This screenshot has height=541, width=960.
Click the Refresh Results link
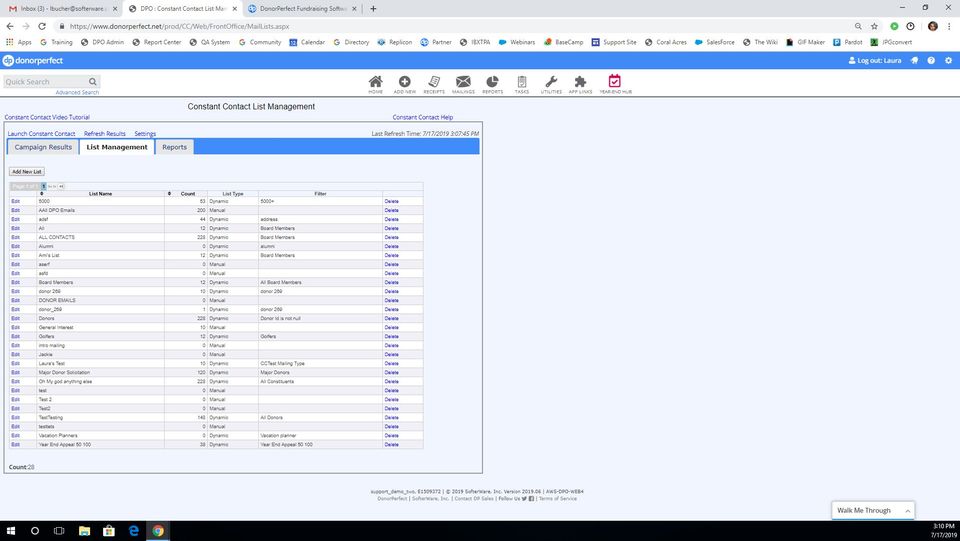coord(105,133)
